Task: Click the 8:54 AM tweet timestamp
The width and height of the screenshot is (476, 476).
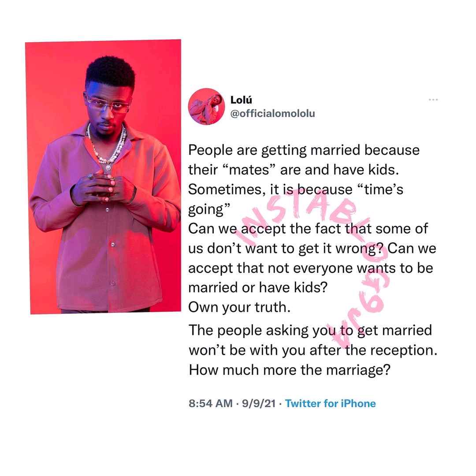Action: point(210,403)
